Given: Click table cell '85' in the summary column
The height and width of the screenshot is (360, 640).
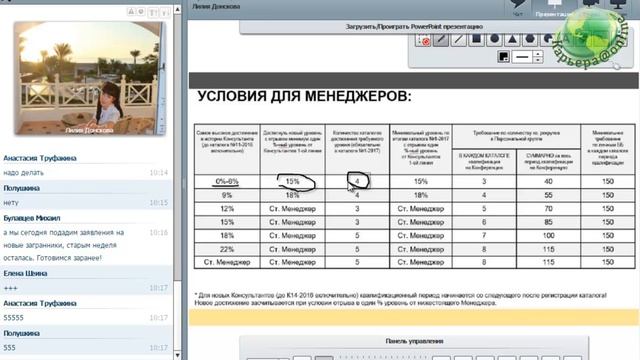Looking at the screenshot, I should tap(548, 222).
